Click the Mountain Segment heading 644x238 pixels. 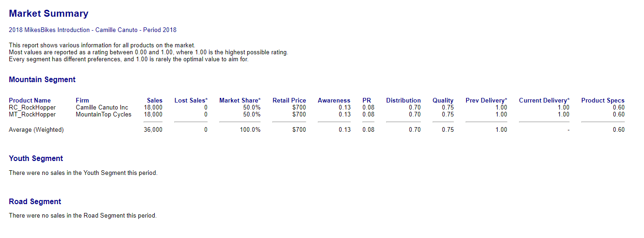[x=42, y=80]
